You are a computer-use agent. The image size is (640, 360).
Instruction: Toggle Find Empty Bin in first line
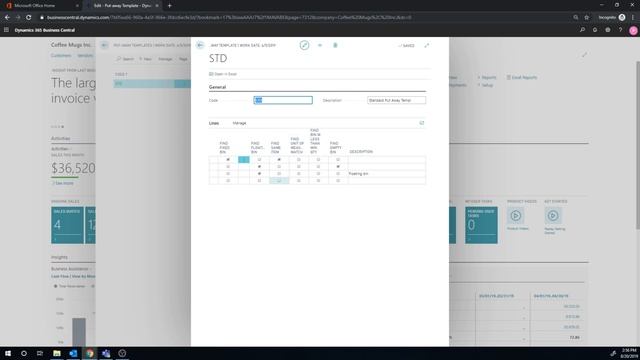click(338, 160)
